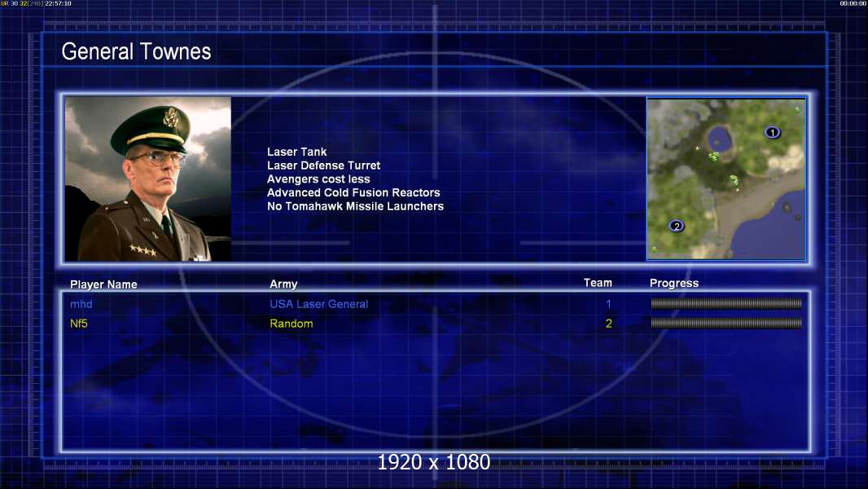Click Nf5's loading progress bar
Screen dimensions: 868x489
tap(726, 323)
